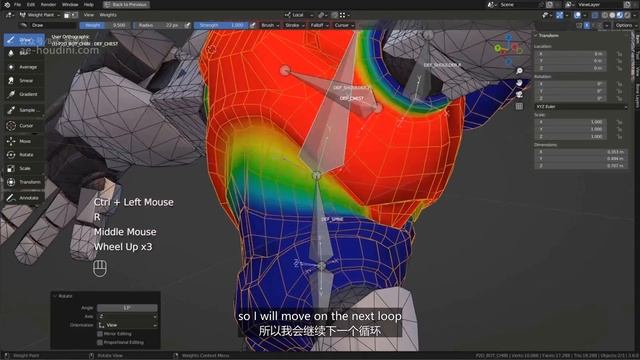Toggle X-ray view button
The height and width of the screenshot is (360, 640).
tap(595, 15)
